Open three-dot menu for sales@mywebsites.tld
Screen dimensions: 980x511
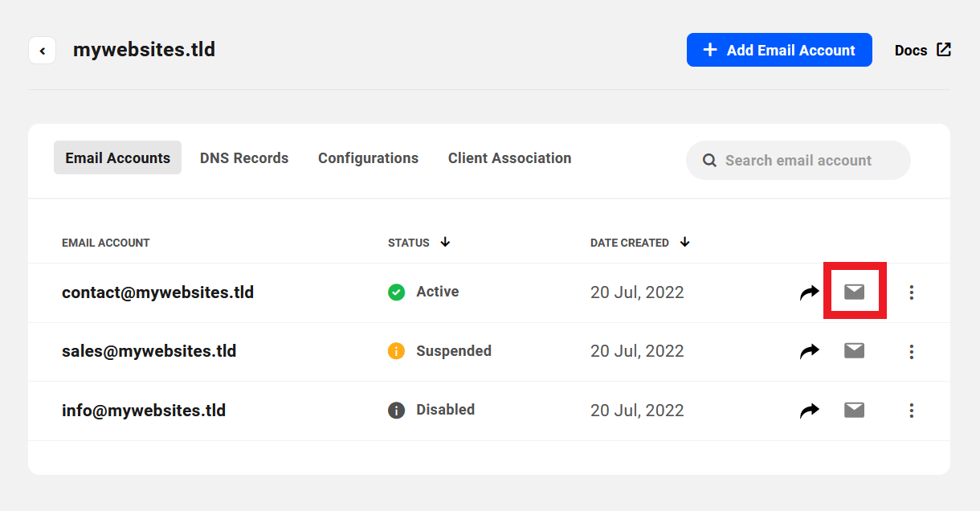[912, 351]
